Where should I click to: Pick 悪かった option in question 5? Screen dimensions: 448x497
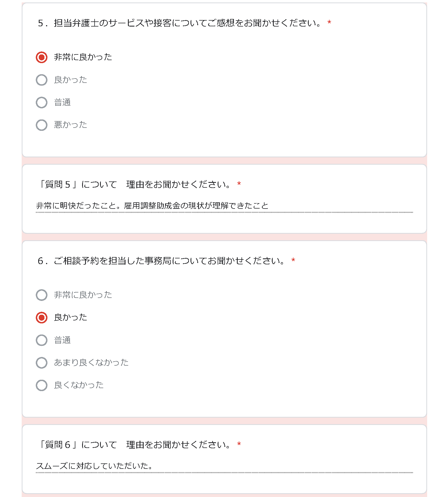pyautogui.click(x=41, y=125)
